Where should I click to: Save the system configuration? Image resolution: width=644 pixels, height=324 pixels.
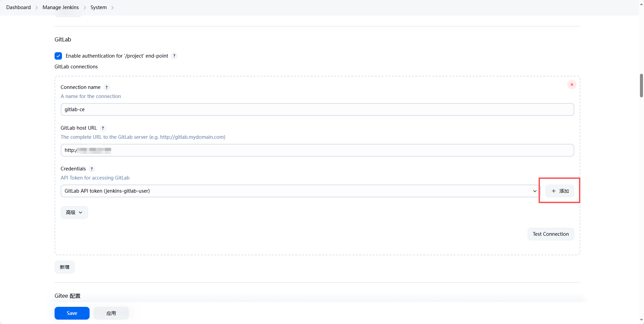(x=72, y=313)
